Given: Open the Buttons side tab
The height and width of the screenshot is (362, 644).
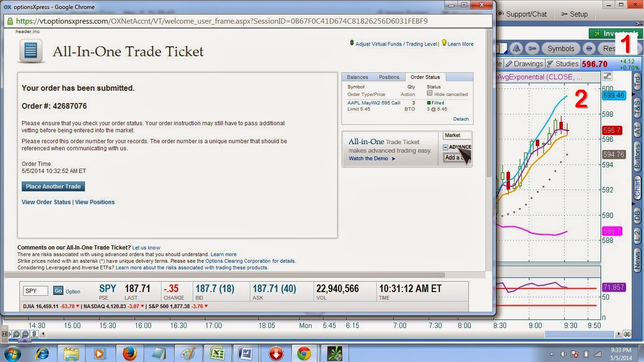Looking at the screenshot, I should point(637,157).
